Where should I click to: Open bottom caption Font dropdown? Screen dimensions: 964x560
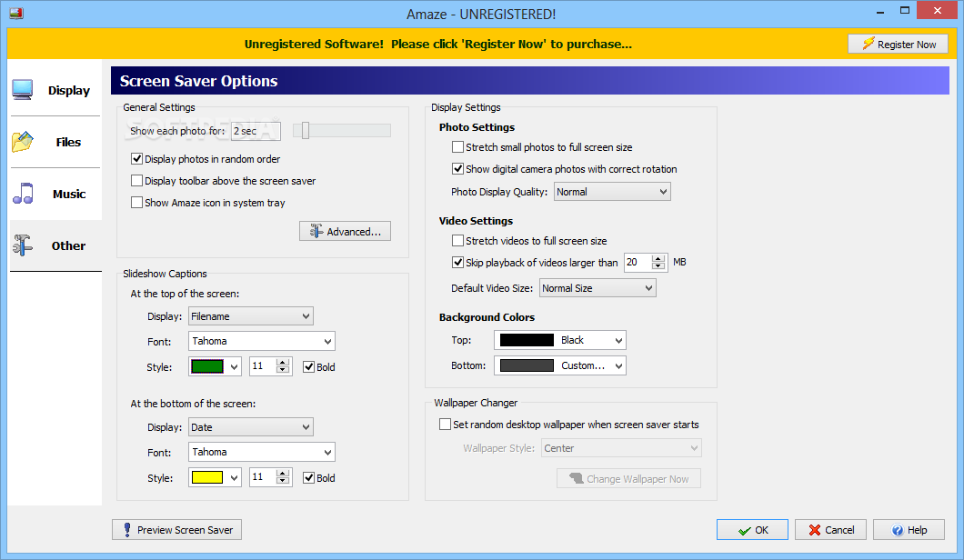point(262,452)
